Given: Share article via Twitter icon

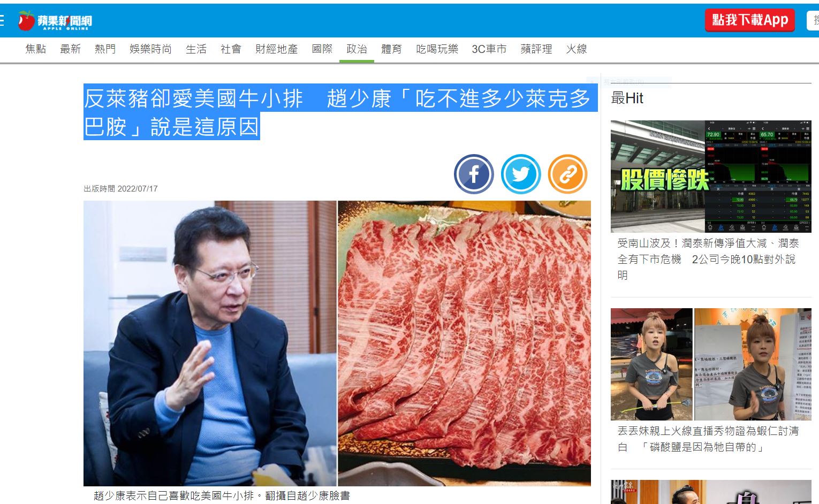Looking at the screenshot, I should click(x=521, y=174).
